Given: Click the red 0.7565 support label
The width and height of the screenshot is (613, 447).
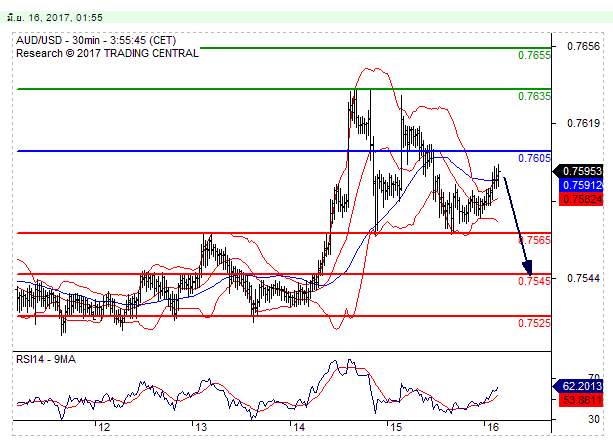Looking at the screenshot, I should click(x=534, y=240).
